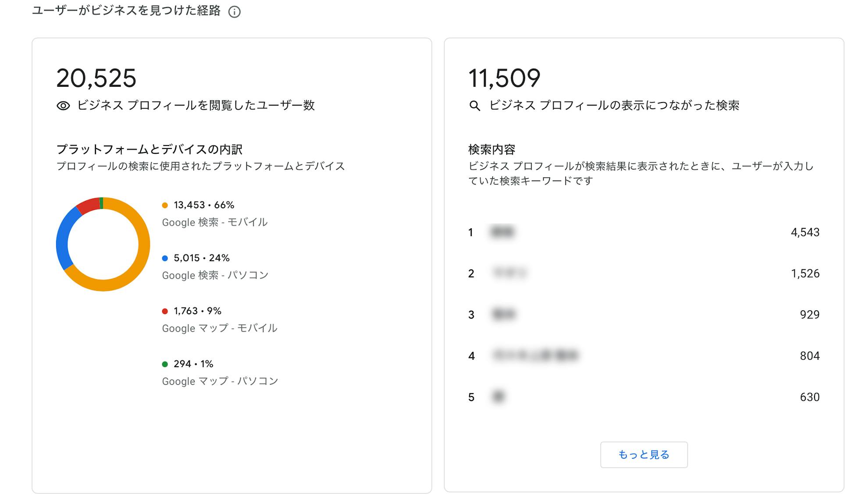The height and width of the screenshot is (496, 868).
Task: Select search keyword row with 929 searches
Action: point(644,315)
